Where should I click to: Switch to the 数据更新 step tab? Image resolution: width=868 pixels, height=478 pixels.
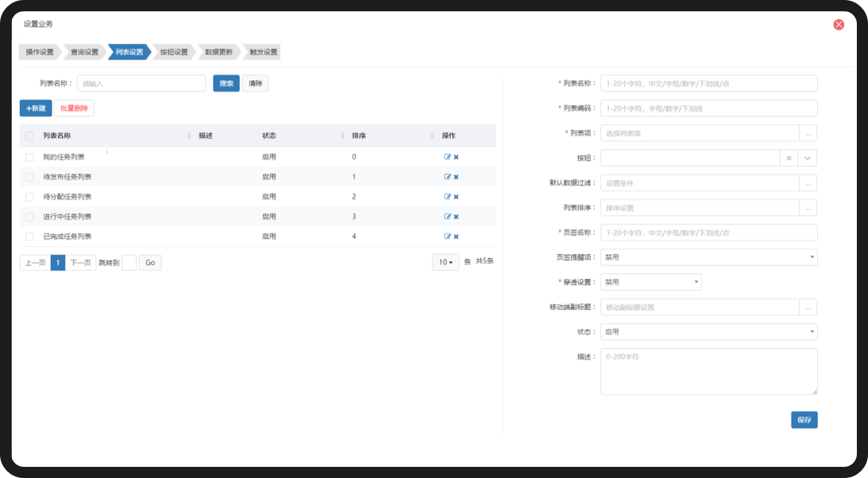[219, 52]
